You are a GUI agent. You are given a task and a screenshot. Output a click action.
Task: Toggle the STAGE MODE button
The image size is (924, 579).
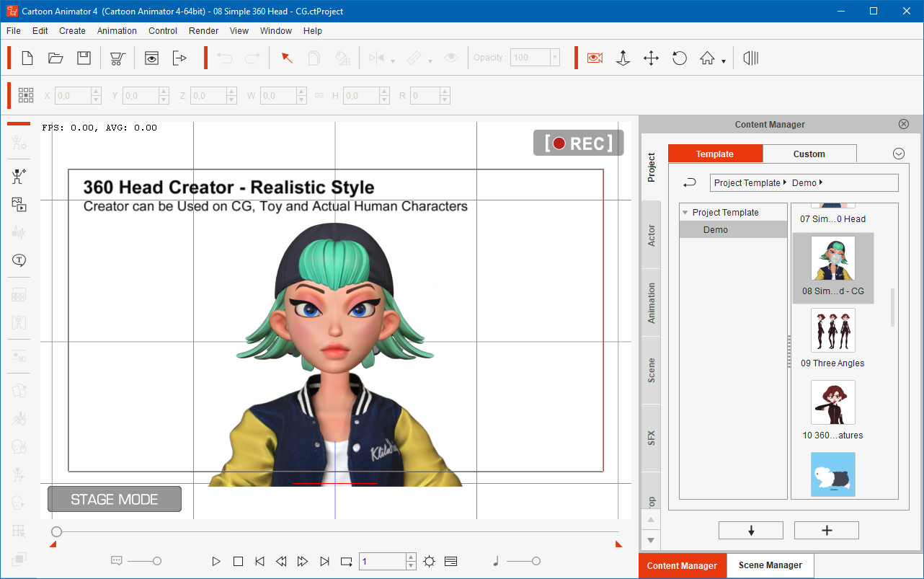coord(115,499)
